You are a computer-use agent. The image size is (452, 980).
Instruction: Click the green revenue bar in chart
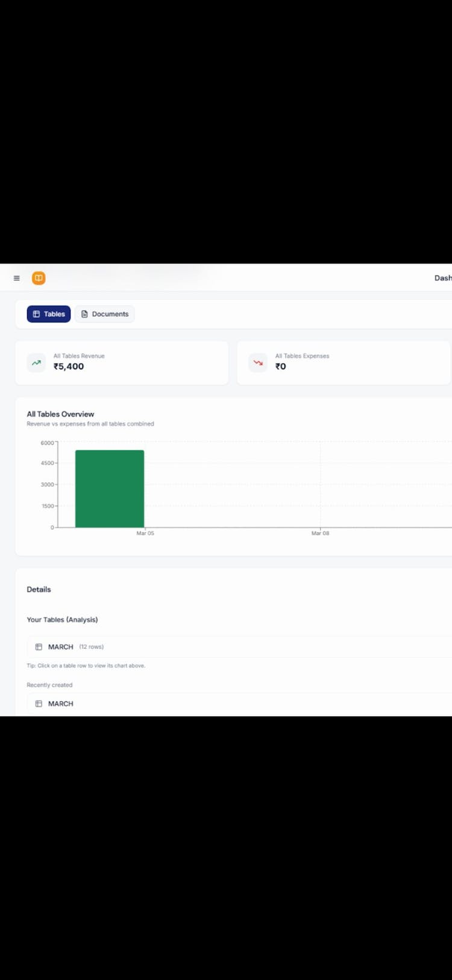tap(110, 488)
